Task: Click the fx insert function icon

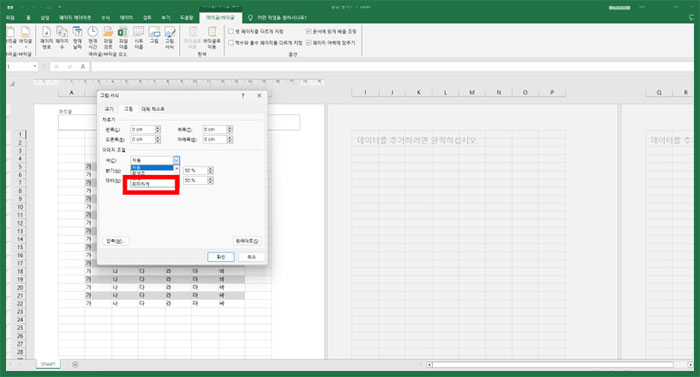Action: pos(83,67)
